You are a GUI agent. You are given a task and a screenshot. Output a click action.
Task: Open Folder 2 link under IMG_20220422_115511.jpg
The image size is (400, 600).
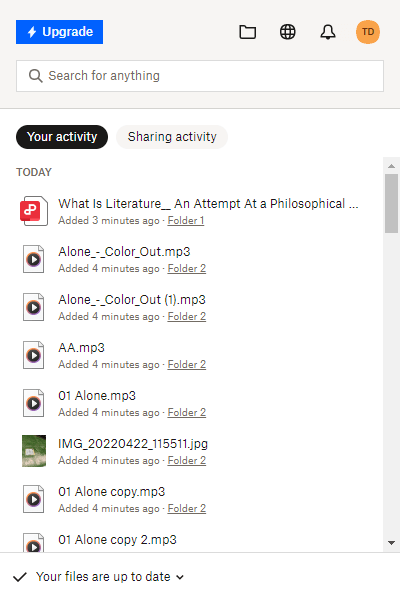tap(187, 461)
